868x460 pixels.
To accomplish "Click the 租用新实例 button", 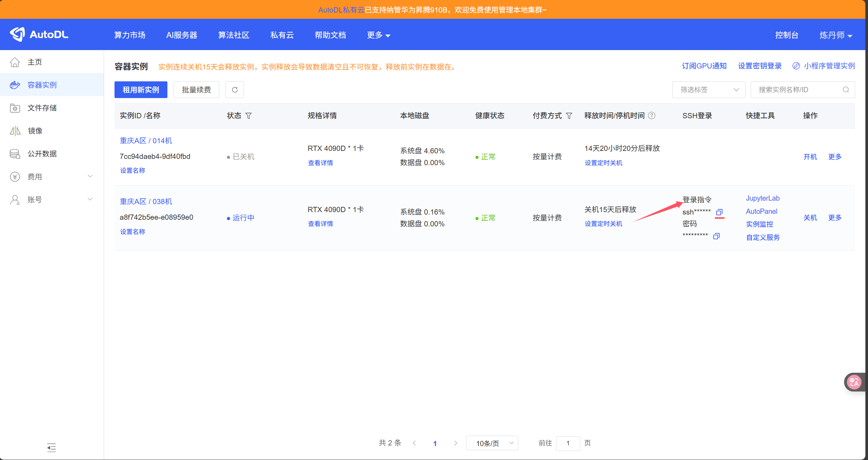I will [x=141, y=90].
